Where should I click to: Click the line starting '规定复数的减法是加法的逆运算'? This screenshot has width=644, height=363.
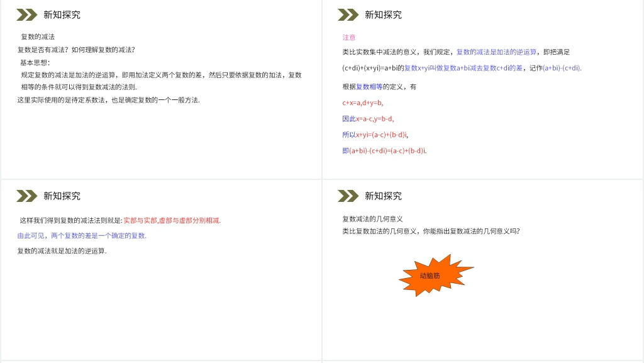click(x=162, y=75)
